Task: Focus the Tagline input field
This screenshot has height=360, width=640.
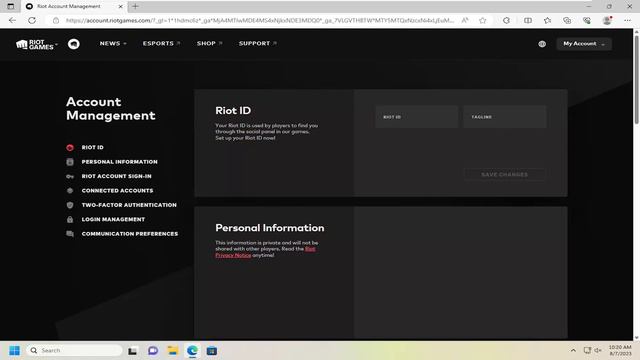Action: pos(505,117)
